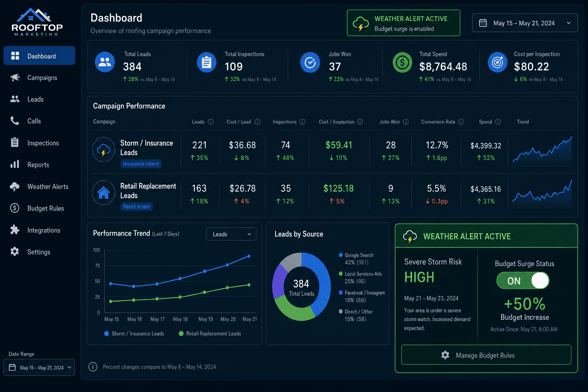Click the footer info icon about percent changes
Screen dimensions: 588x392
[93, 367]
